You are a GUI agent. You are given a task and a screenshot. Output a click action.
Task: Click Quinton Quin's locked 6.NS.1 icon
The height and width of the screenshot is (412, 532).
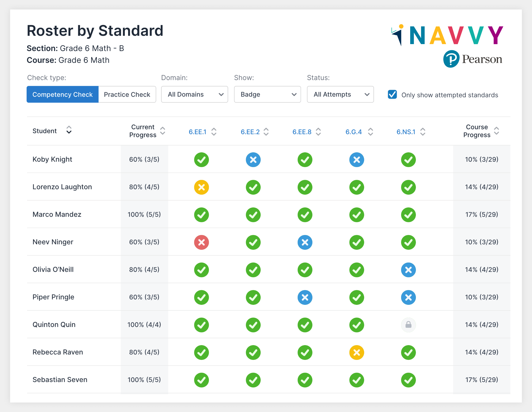(408, 325)
